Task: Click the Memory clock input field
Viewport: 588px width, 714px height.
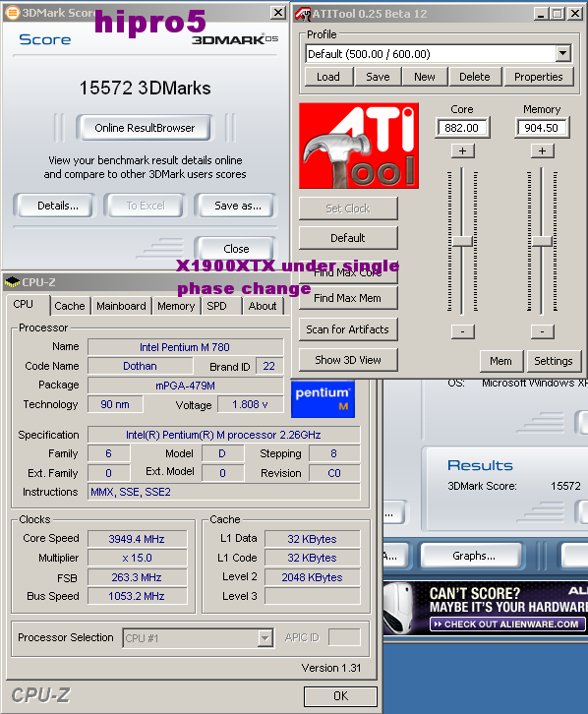Action: pos(542,128)
